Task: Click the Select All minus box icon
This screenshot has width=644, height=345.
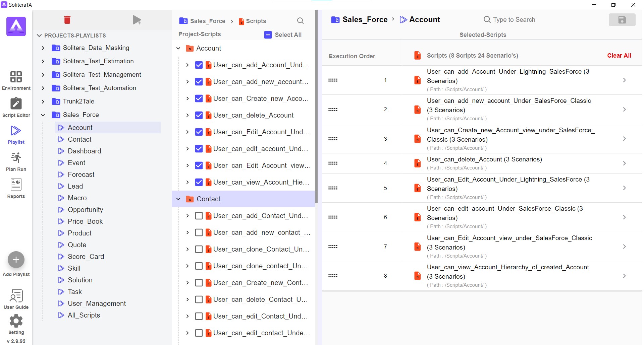Action: [268, 35]
